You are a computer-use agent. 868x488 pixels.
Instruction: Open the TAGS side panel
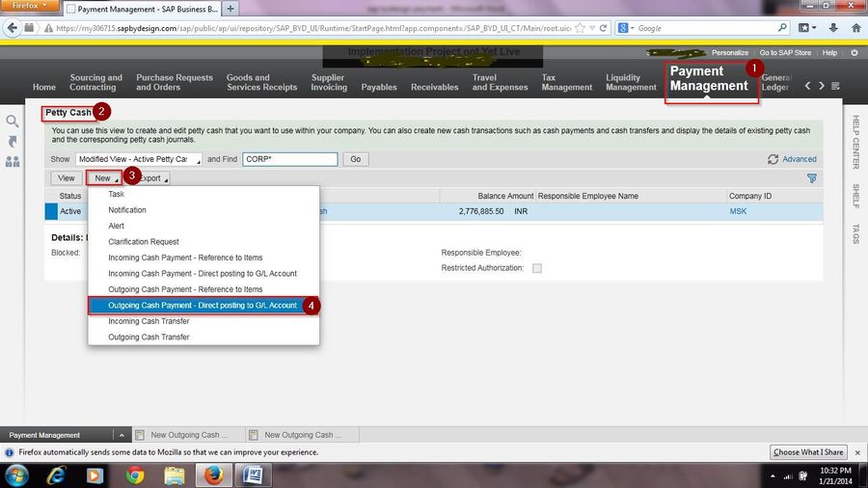tap(855, 234)
